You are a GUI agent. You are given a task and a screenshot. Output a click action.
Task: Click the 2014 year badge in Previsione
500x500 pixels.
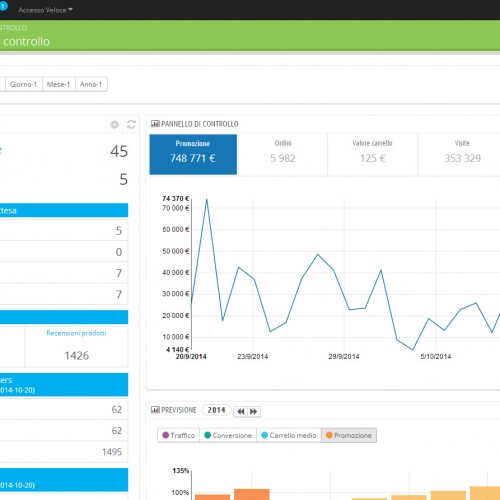click(x=216, y=410)
